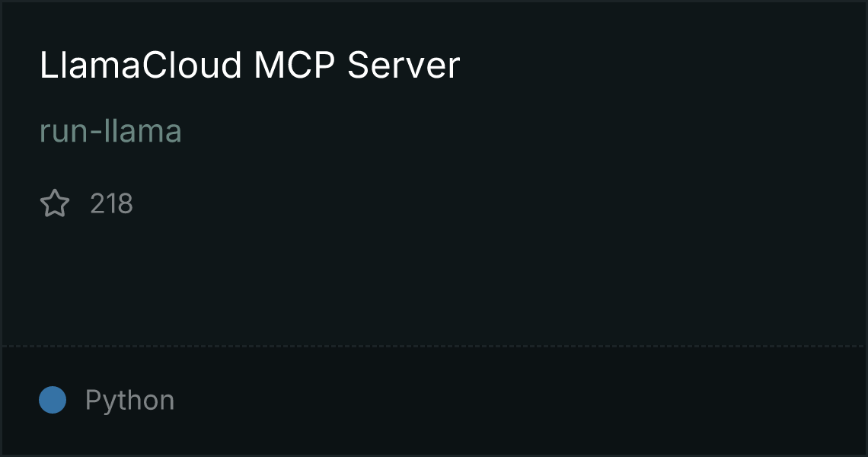Tap the number beside the star icon

(111, 203)
